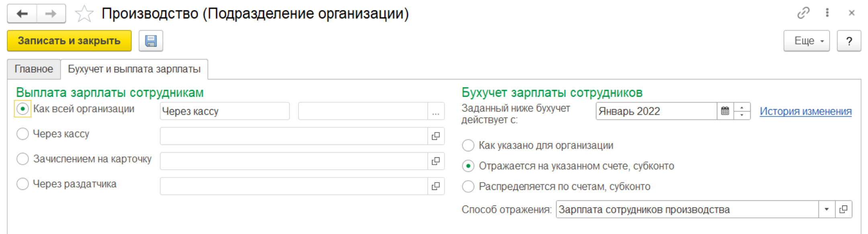
Task: Open the История изменения link
Action: 805,111
